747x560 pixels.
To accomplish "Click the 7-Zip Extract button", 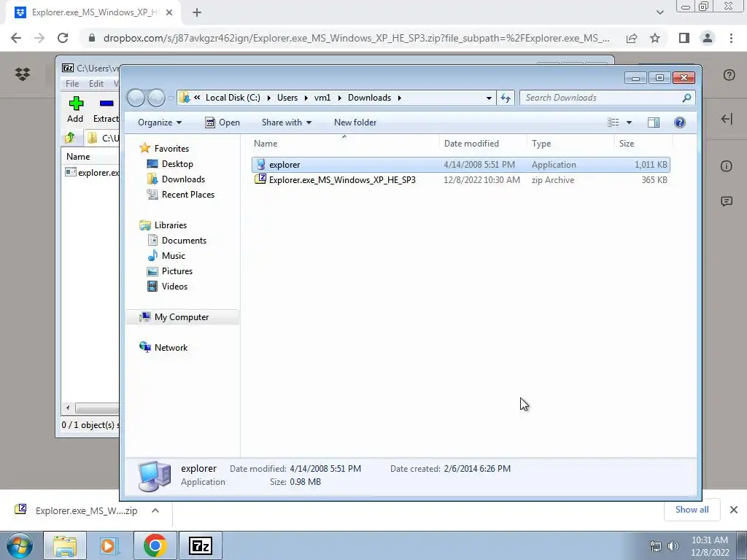I will (x=106, y=109).
